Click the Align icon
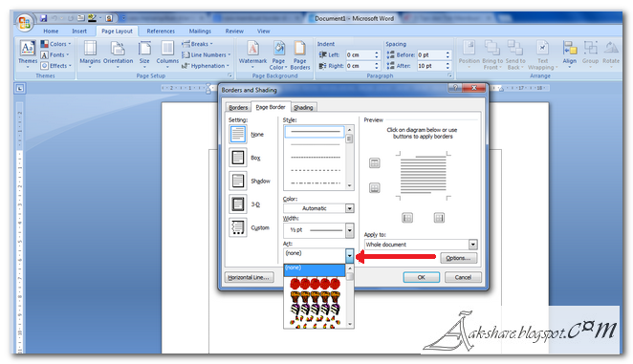This screenshot has width=633, height=364. point(570,54)
